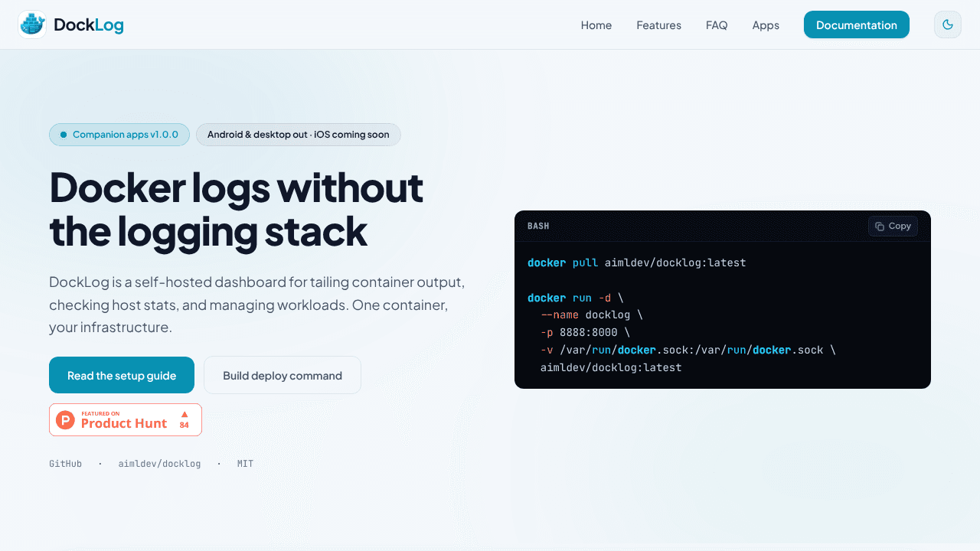Click the docker.sock volume mount line
Screen dimensions: 980x551
(x=688, y=350)
